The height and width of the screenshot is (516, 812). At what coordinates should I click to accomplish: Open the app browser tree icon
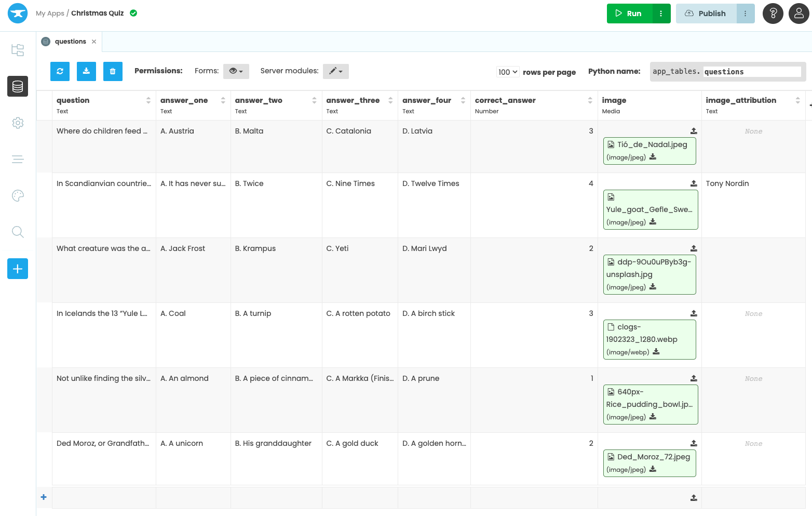18,50
